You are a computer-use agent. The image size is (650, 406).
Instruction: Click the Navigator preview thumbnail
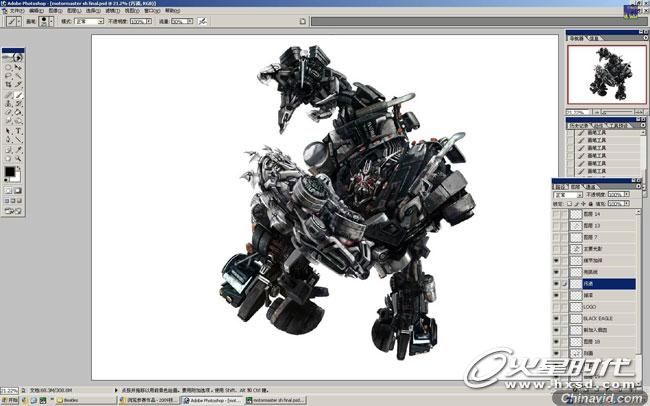coord(606,75)
